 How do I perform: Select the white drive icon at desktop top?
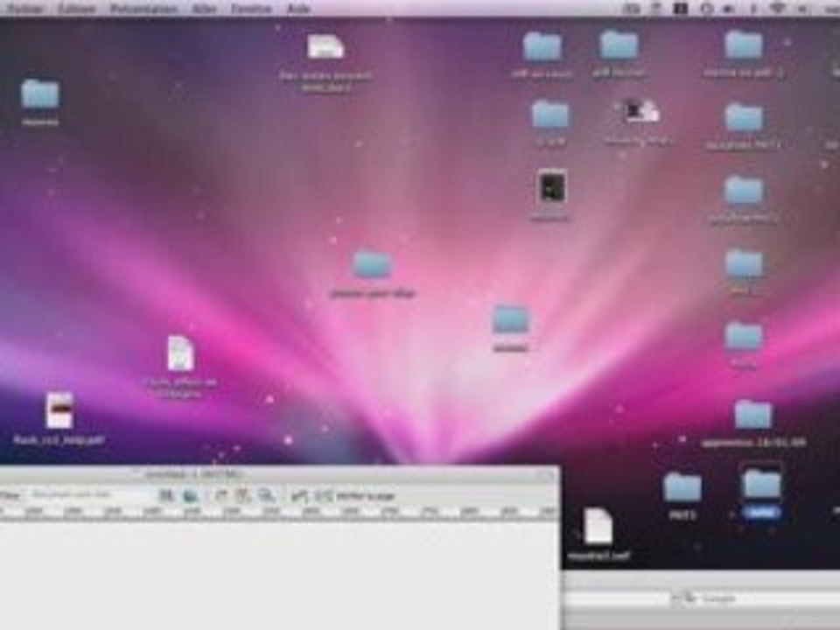[x=325, y=46]
